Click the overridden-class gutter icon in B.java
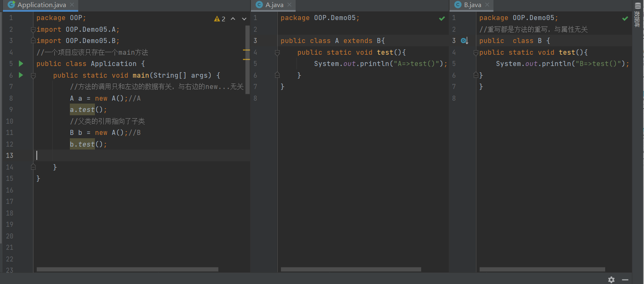The width and height of the screenshot is (644, 284). (464, 41)
